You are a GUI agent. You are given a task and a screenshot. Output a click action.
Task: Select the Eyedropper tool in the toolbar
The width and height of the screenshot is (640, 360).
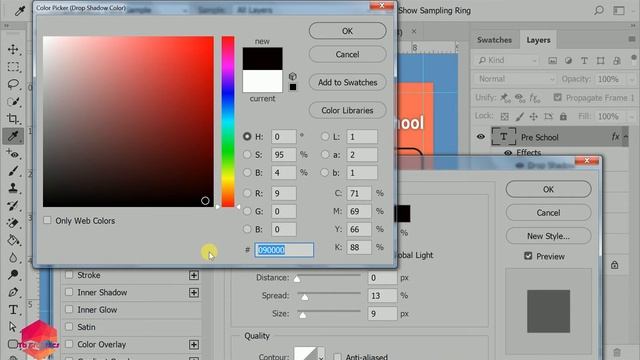click(13, 136)
